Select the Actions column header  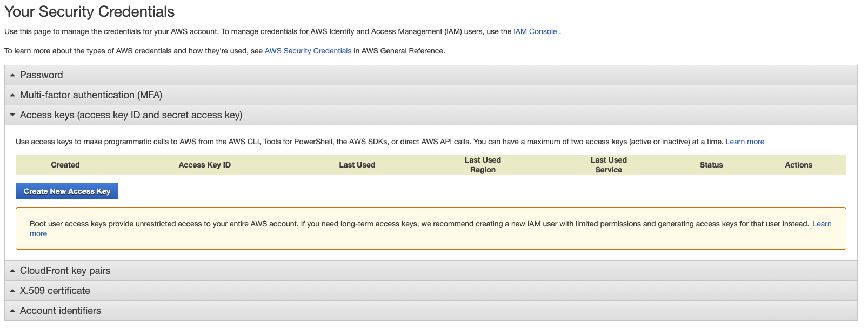click(799, 165)
